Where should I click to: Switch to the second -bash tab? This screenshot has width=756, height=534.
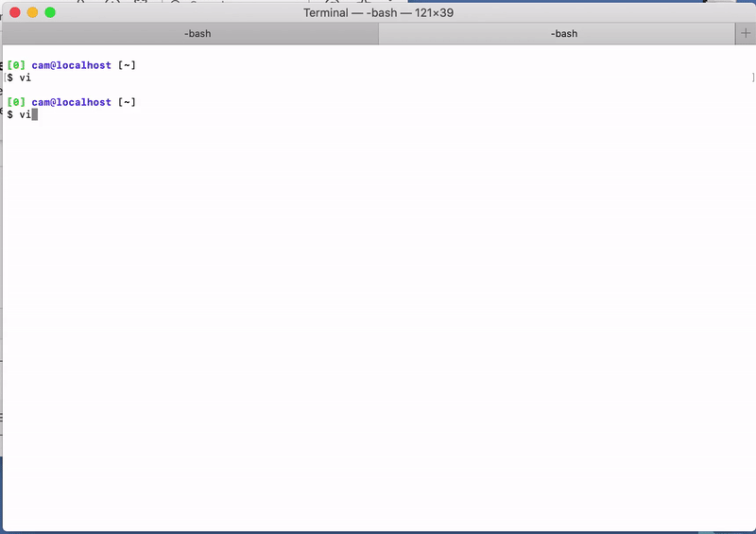tap(557, 33)
